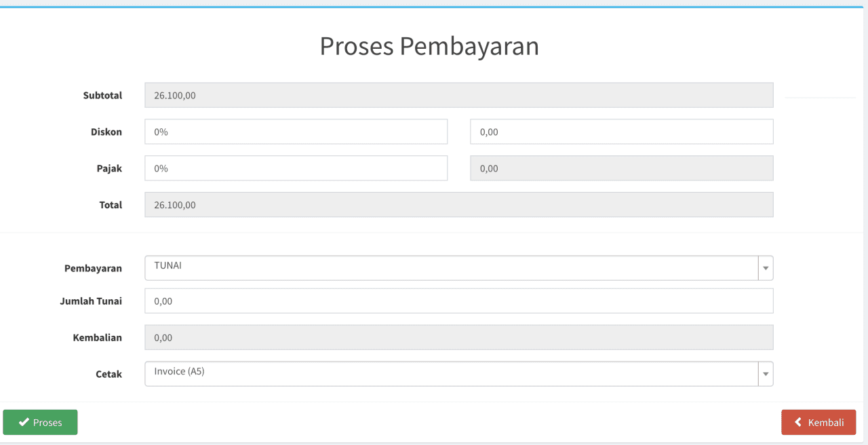Image resolution: width=868 pixels, height=445 pixels.
Task: Click the checkmark icon on the Proses button
Action: (24, 422)
